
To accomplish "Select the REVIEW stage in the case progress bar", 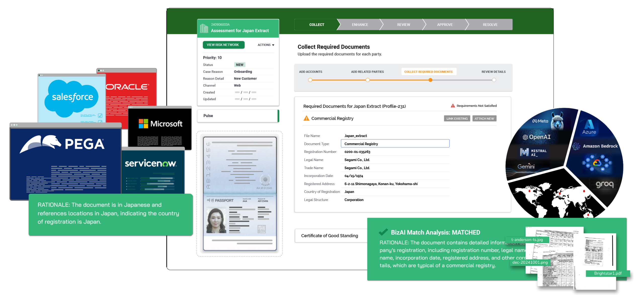I will [403, 25].
